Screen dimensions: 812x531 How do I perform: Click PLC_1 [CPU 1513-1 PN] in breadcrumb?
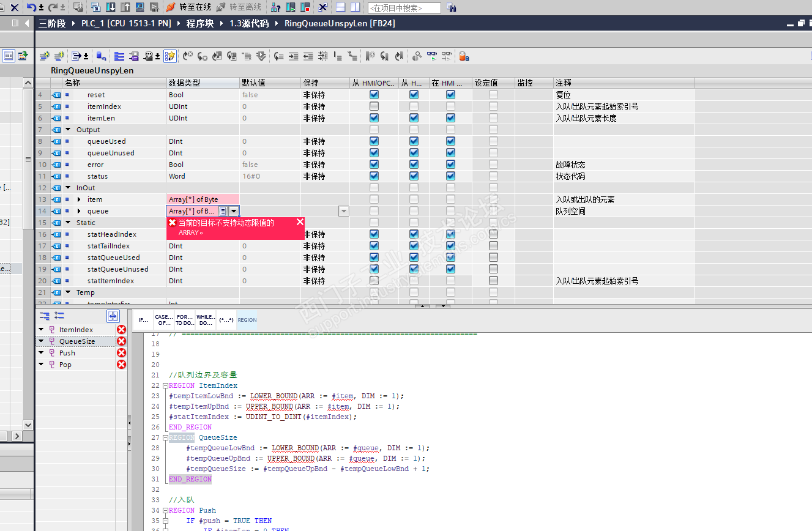[125, 23]
